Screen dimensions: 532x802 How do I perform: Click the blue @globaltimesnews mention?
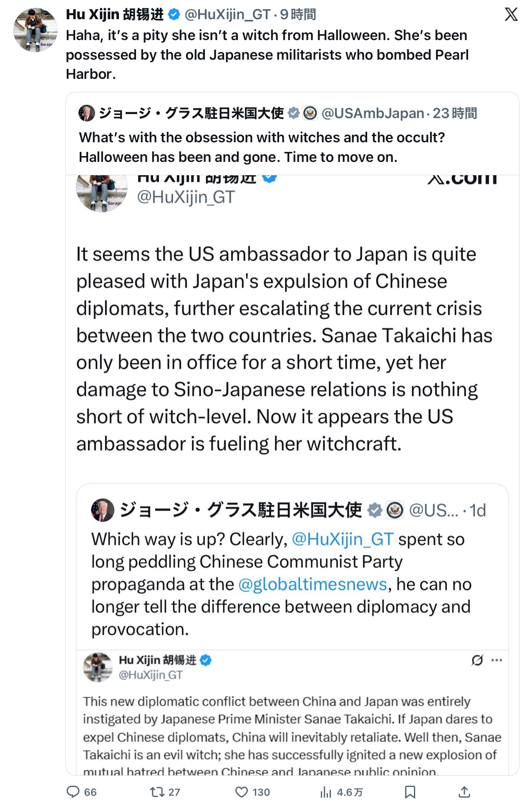click(313, 584)
